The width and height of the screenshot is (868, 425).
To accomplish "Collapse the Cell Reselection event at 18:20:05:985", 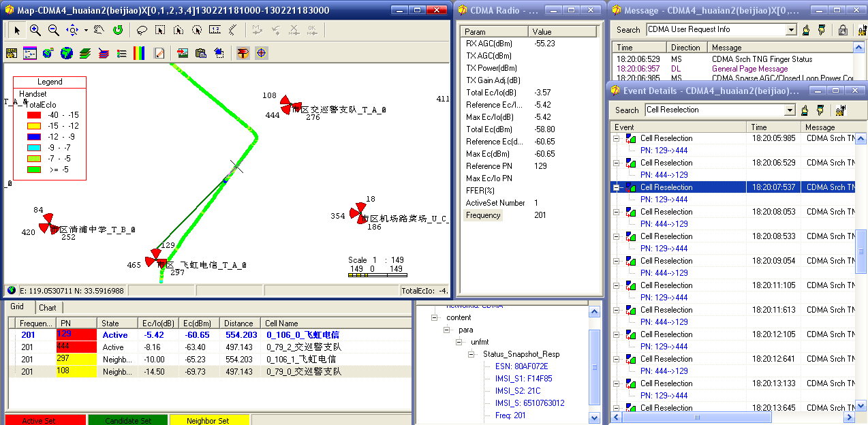I will coord(617,138).
